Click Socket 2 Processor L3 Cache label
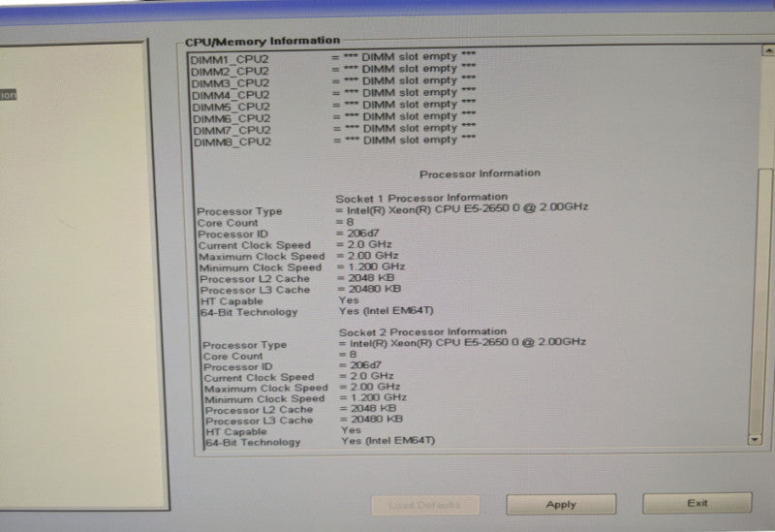775x532 pixels. (260, 422)
